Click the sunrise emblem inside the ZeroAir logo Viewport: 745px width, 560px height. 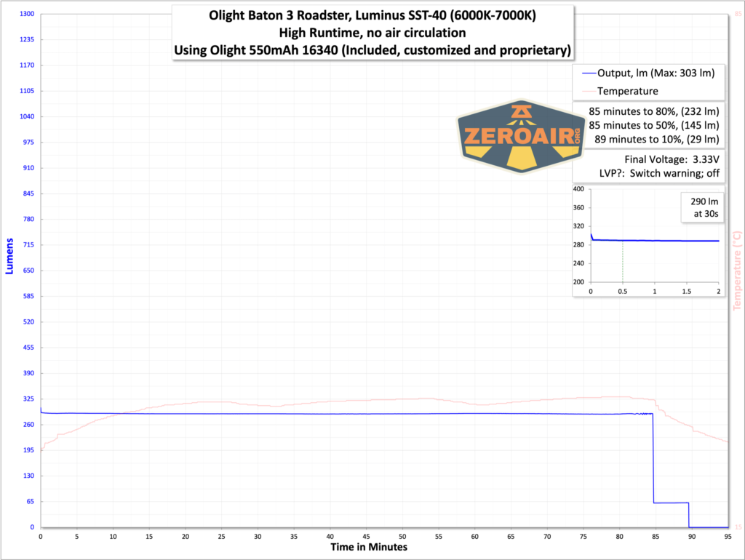pos(521,113)
